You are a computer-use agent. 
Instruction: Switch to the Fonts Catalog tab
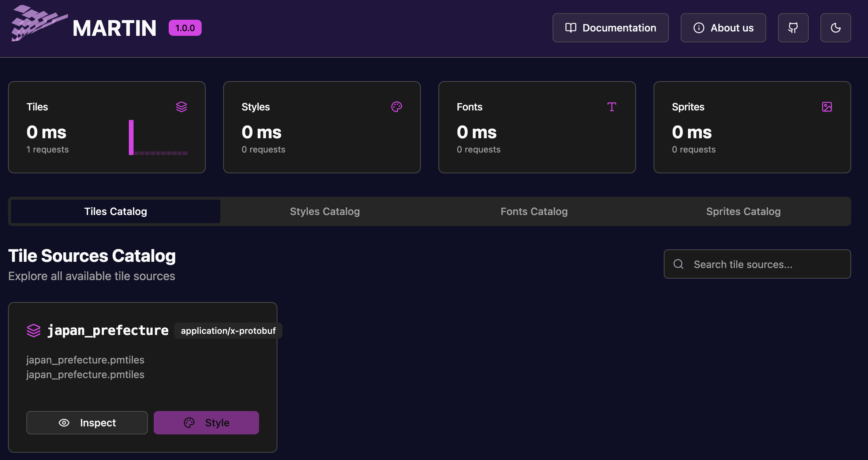pyautogui.click(x=534, y=211)
